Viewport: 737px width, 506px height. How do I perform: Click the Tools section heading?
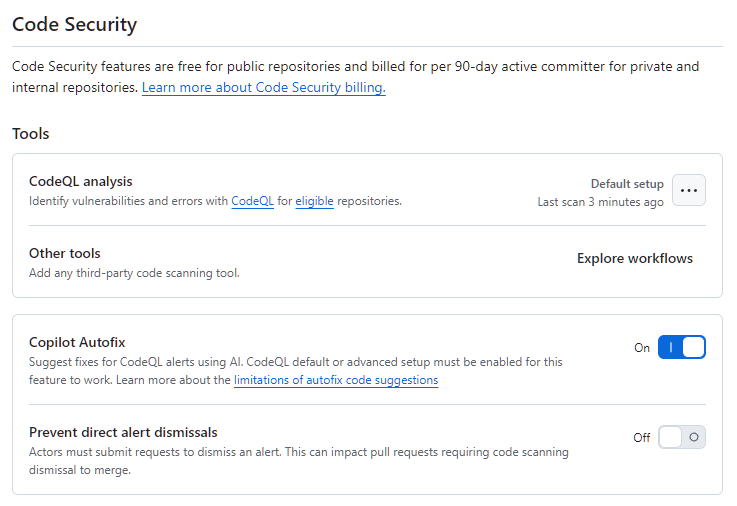(31, 134)
